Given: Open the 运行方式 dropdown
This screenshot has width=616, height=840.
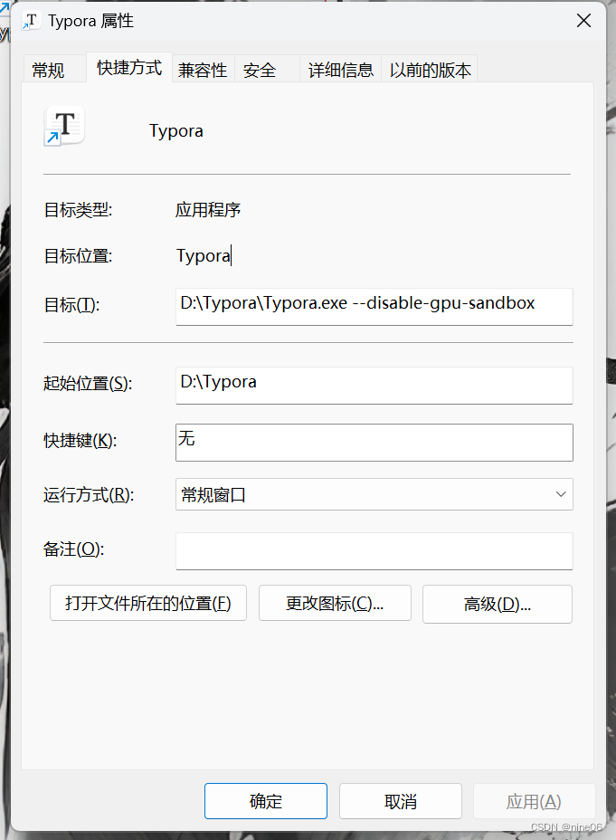Looking at the screenshot, I should click(x=561, y=494).
